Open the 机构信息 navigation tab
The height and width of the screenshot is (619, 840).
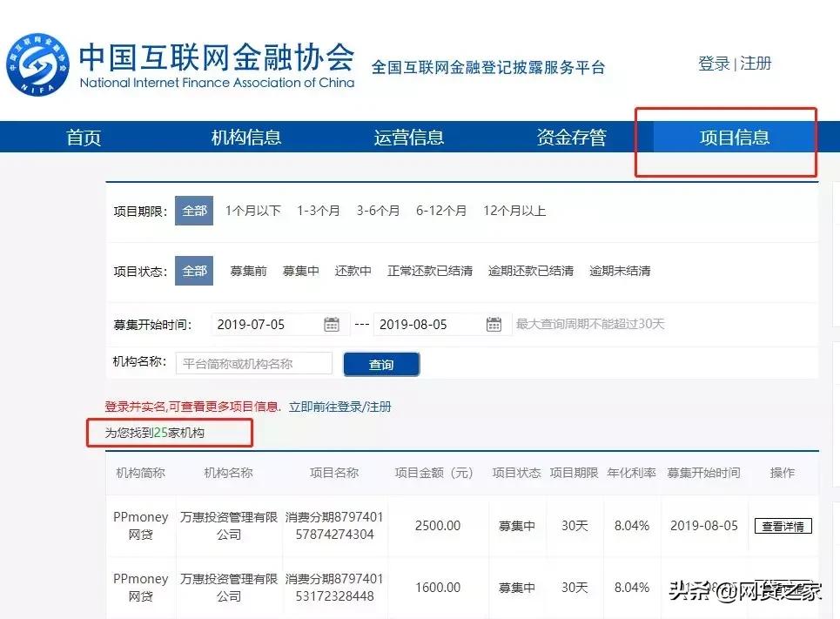(x=245, y=137)
